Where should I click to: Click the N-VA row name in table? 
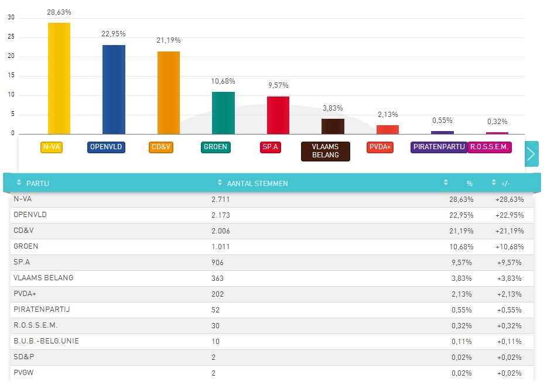click(23, 199)
